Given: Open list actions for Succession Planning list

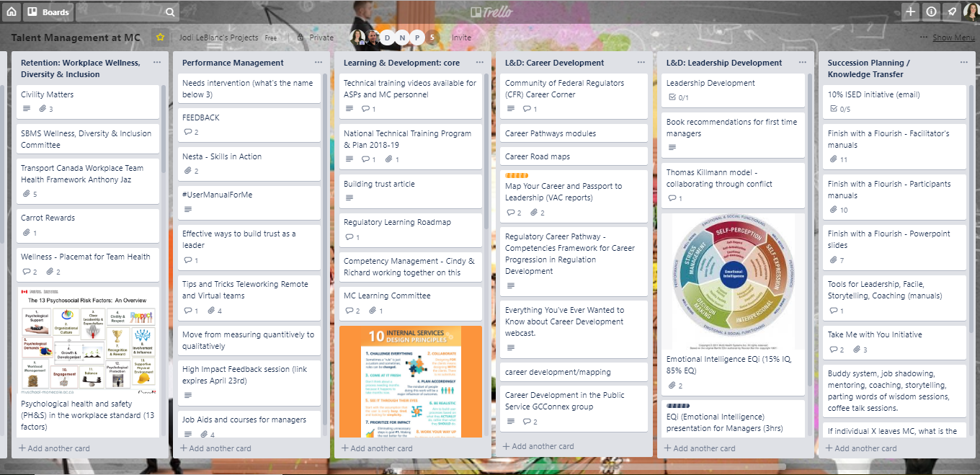Looking at the screenshot, I should [x=964, y=63].
